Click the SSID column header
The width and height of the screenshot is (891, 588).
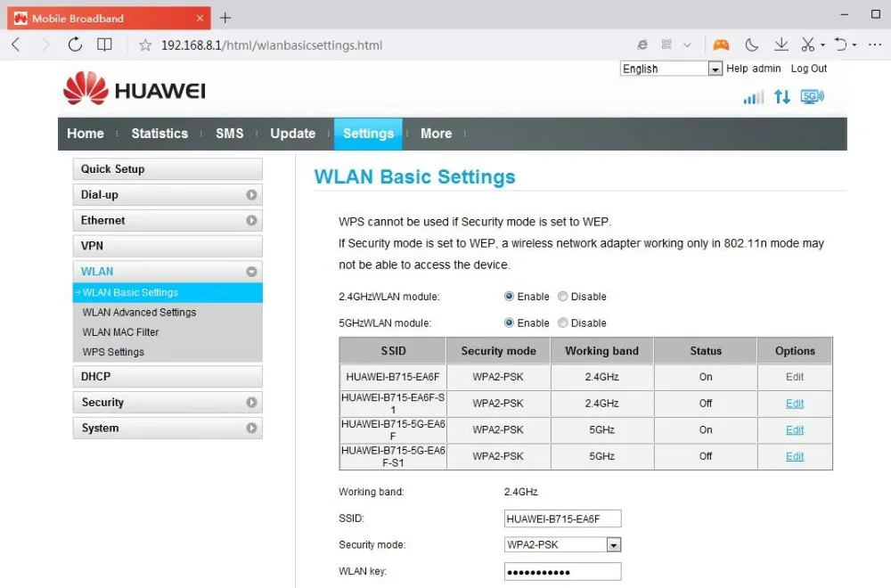tap(393, 351)
